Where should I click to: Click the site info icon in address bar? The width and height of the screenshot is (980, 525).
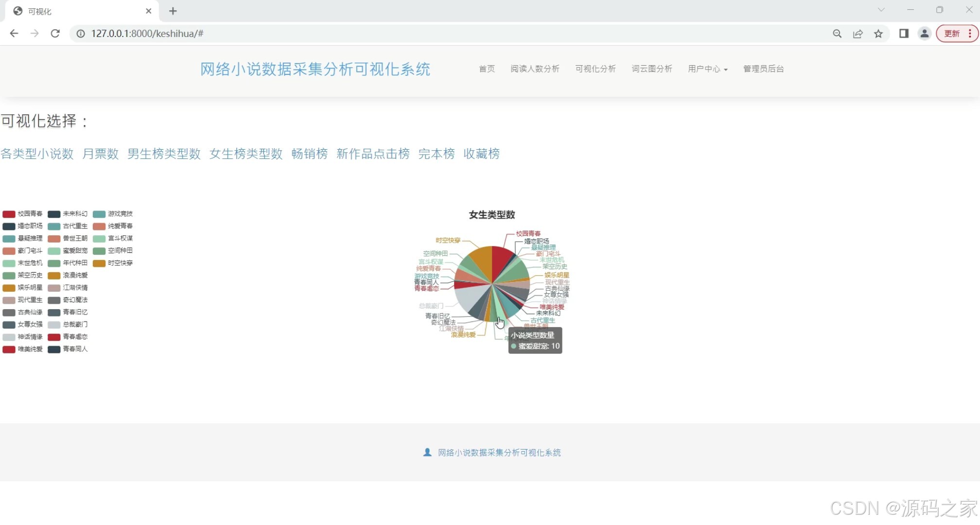[81, 34]
